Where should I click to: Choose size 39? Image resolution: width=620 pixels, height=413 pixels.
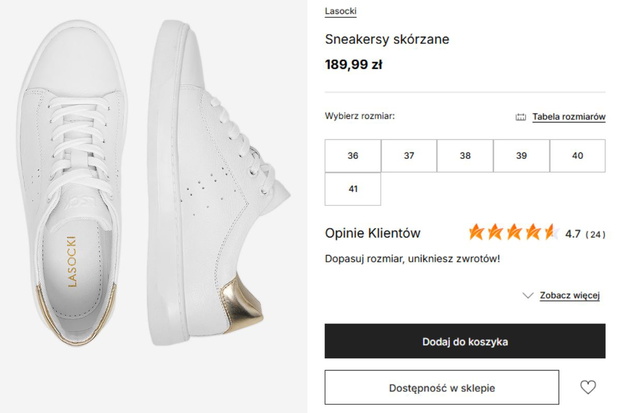point(521,155)
